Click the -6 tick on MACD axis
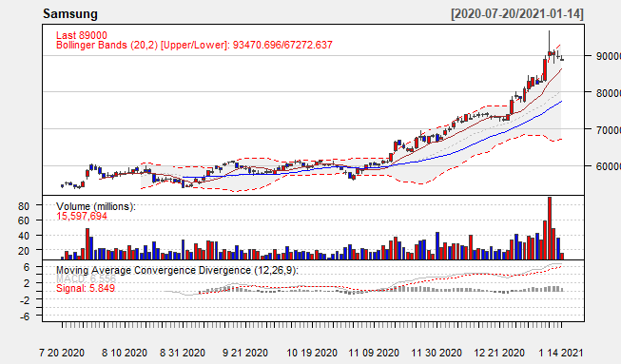The width and height of the screenshot is (621, 364). 25,316
